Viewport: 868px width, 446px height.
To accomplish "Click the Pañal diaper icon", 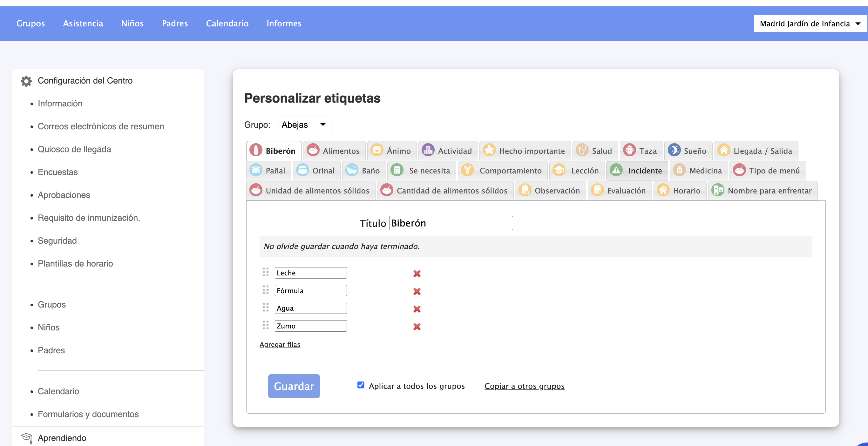I will point(256,170).
